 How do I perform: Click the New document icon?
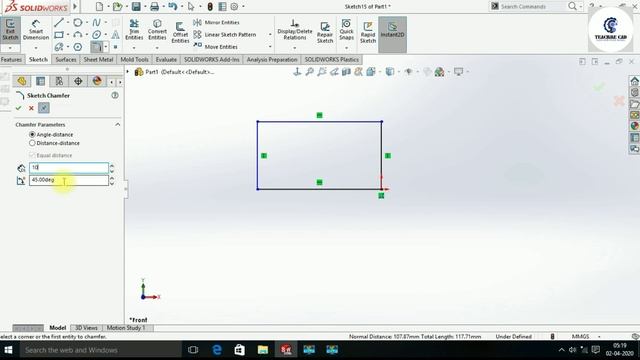point(99,7)
